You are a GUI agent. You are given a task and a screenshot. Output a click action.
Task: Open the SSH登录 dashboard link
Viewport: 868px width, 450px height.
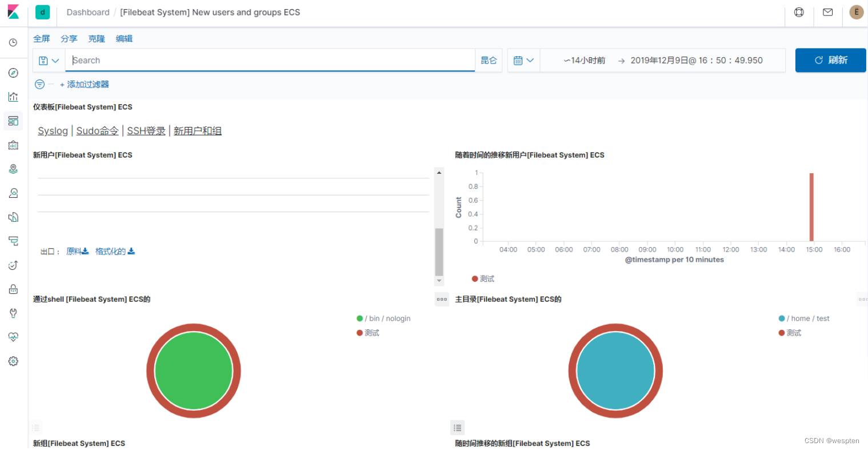[146, 131]
